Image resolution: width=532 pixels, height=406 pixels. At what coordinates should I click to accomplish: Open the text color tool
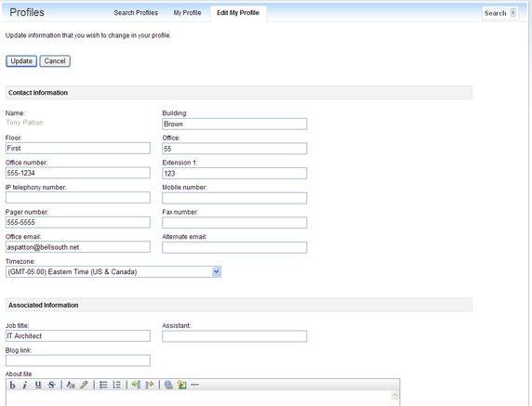(71, 385)
